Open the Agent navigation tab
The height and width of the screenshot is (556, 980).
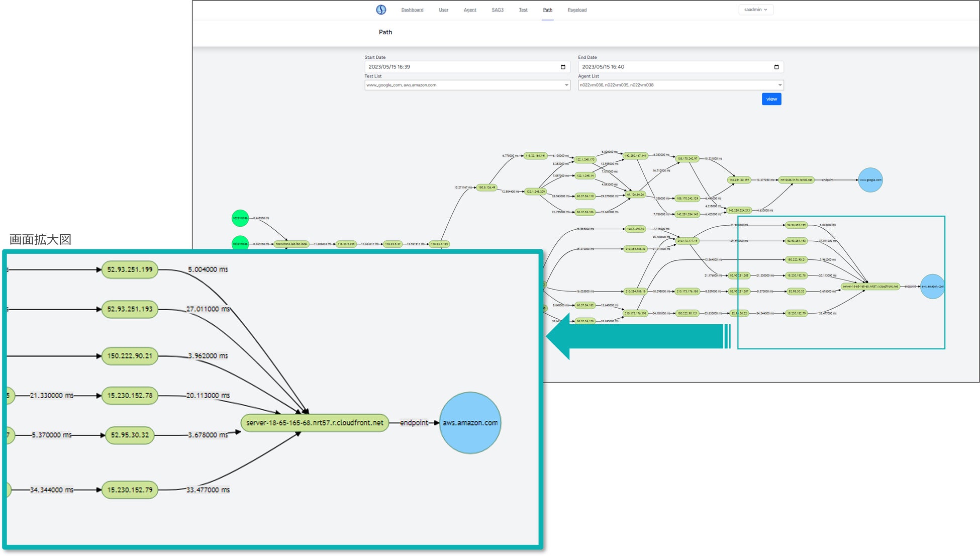[470, 10]
